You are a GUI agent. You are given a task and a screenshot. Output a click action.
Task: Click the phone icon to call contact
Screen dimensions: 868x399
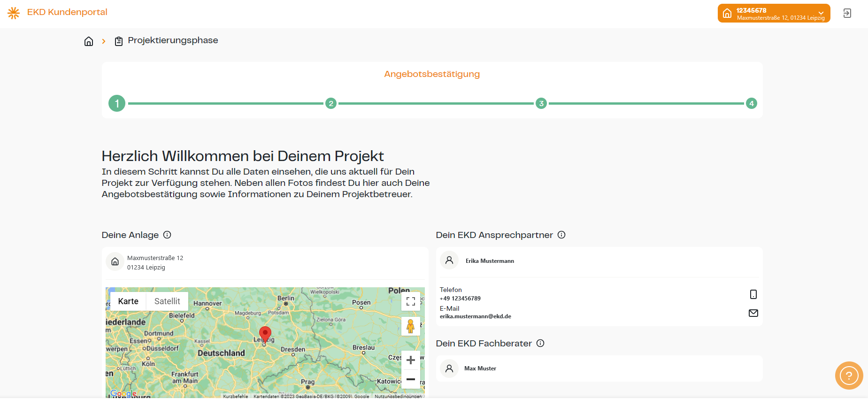tap(753, 294)
